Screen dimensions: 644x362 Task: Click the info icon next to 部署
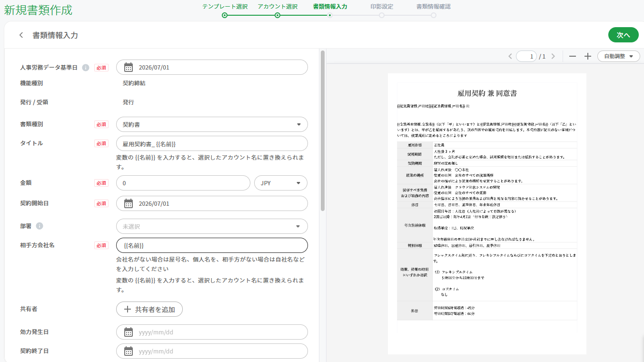click(40, 226)
